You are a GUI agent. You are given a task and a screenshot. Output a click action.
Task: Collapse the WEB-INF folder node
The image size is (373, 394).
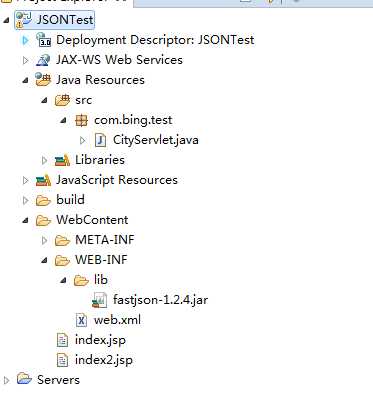[44, 260]
